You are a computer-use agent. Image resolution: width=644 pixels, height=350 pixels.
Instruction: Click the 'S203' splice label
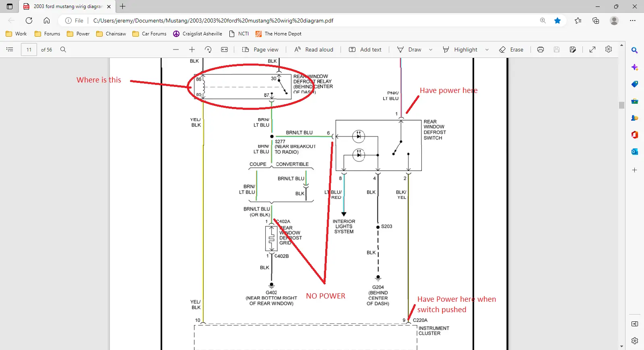click(386, 226)
